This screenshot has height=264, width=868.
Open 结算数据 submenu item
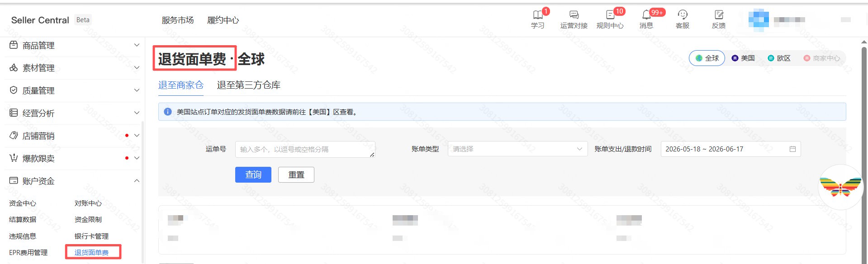pyautogui.click(x=23, y=220)
